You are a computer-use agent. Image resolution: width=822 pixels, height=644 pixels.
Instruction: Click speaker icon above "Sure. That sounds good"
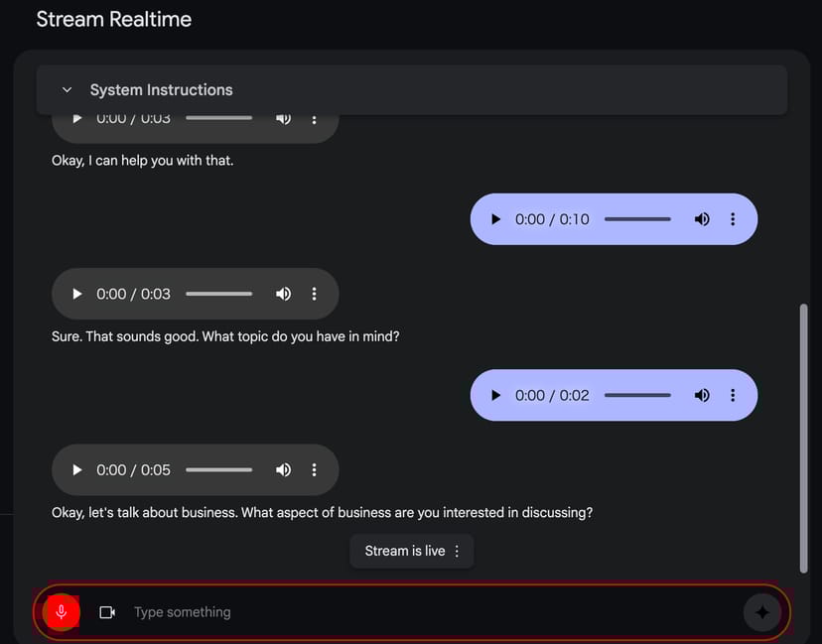(x=283, y=294)
